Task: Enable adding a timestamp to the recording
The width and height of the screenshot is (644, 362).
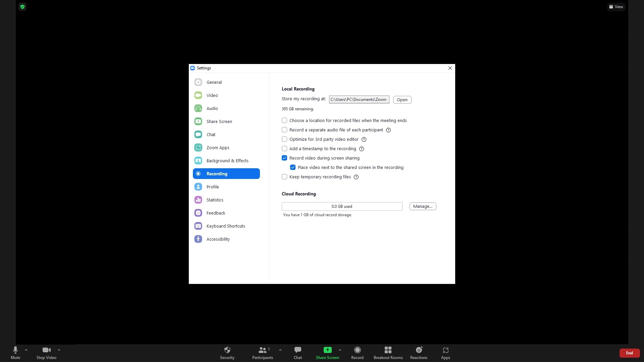Action: click(x=284, y=149)
